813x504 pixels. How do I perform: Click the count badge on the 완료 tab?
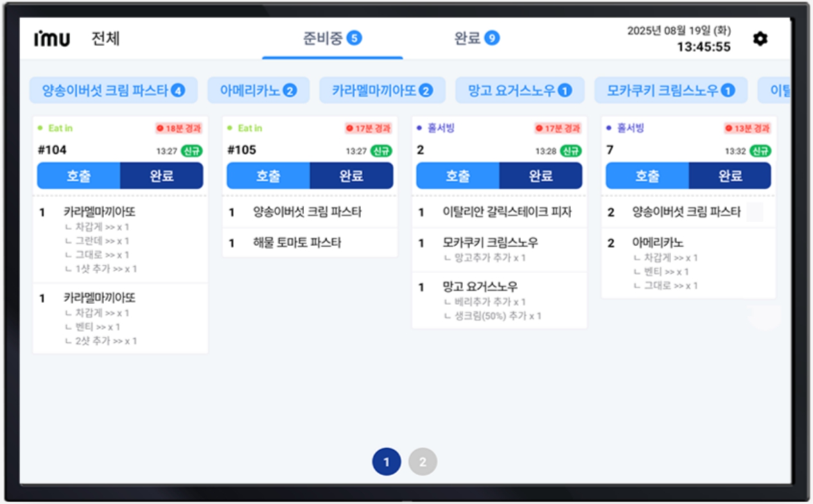pos(491,39)
